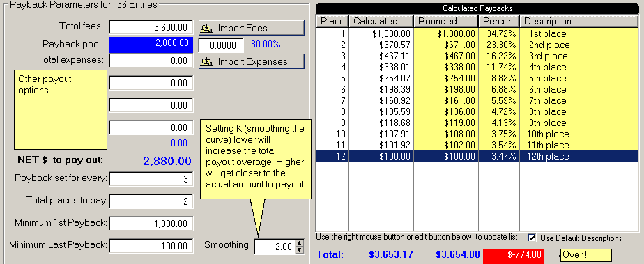Click the Description column header

pyautogui.click(x=579, y=22)
